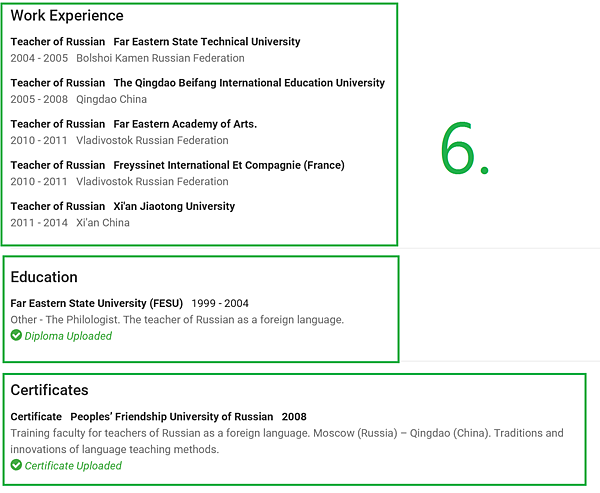Click the Xi'an Jiaotong University entry
The image size is (600, 493).
174,206
